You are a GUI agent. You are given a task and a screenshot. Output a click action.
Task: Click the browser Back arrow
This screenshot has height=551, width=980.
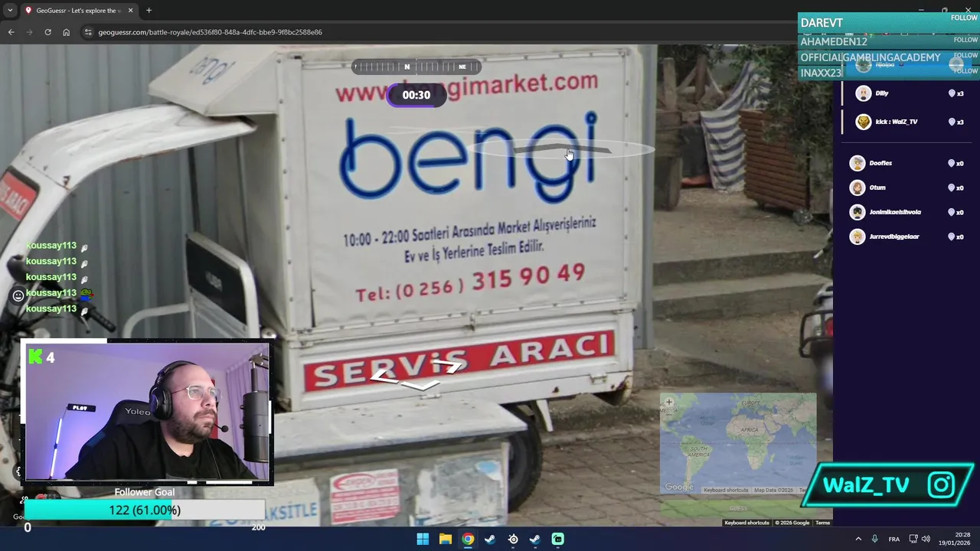(11, 32)
